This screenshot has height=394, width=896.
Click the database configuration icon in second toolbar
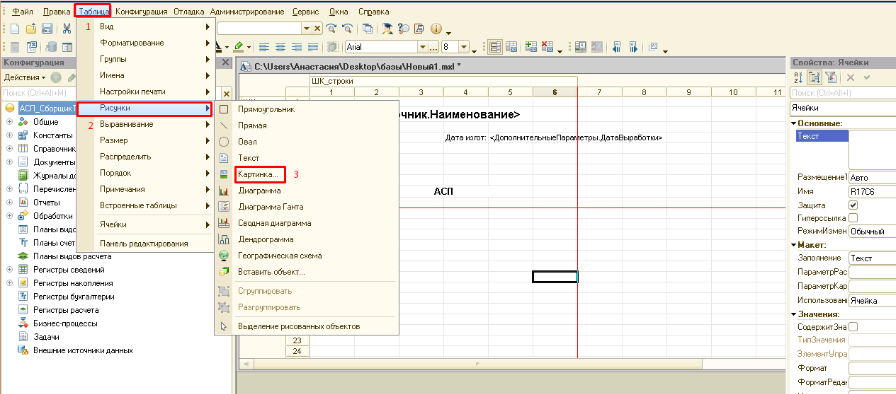(50, 47)
